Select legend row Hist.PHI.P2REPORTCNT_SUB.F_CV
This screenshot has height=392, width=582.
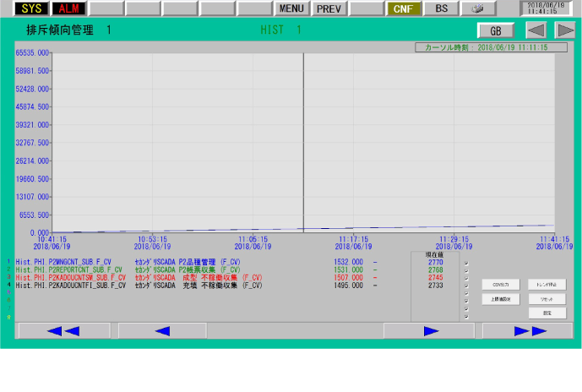point(69,269)
